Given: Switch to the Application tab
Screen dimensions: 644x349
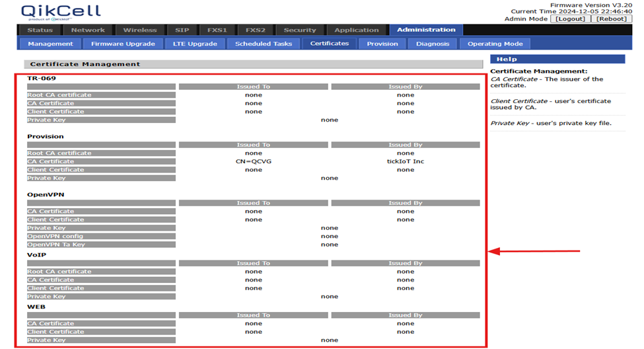Looking at the screenshot, I should click(x=357, y=30).
